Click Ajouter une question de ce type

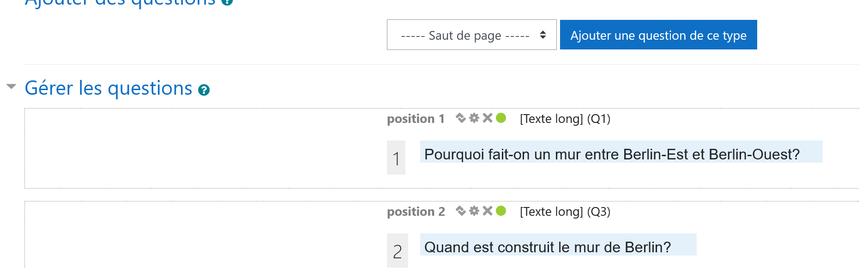658,35
